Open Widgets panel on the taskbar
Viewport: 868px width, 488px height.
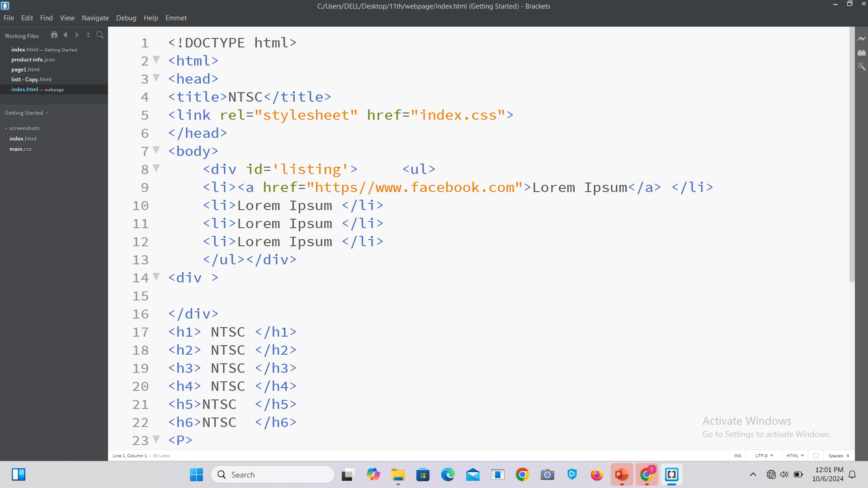pos(19,474)
